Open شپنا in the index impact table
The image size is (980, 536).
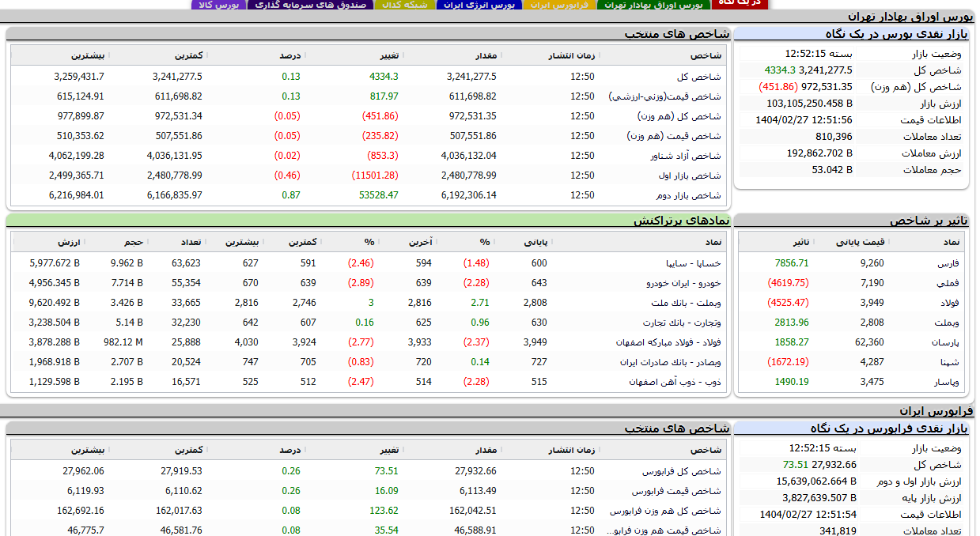[949, 362]
